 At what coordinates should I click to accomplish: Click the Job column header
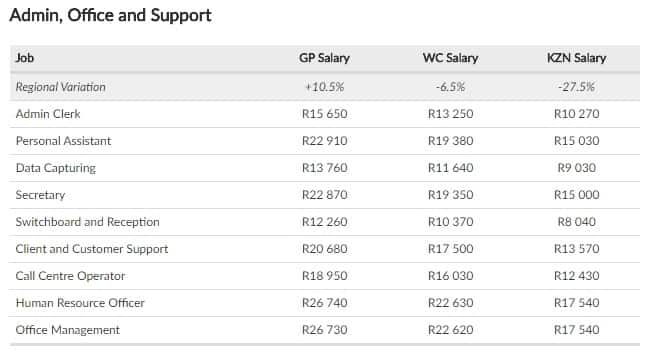click(24, 58)
